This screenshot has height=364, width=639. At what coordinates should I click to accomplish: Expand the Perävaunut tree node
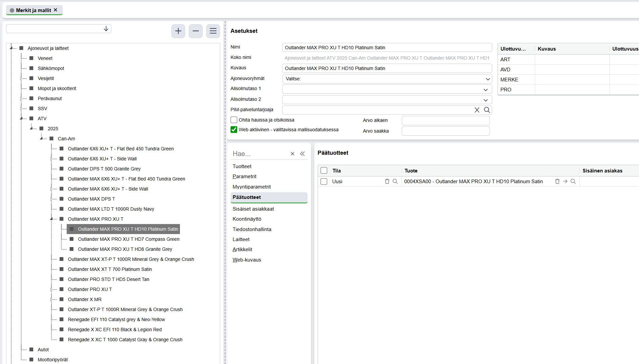point(21,98)
